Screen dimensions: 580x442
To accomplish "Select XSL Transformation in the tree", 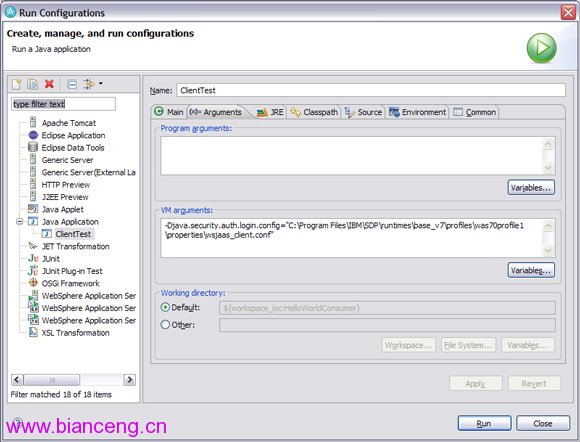I will coord(75,333).
